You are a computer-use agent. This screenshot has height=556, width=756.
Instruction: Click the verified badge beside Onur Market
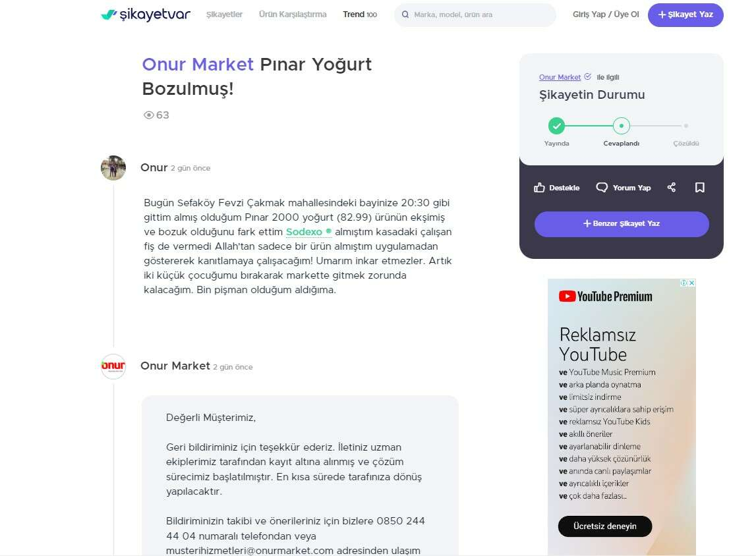(587, 76)
